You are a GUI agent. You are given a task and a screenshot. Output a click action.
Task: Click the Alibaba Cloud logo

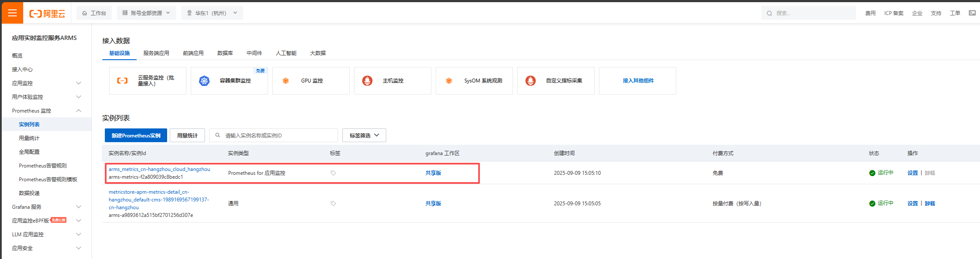point(47,13)
